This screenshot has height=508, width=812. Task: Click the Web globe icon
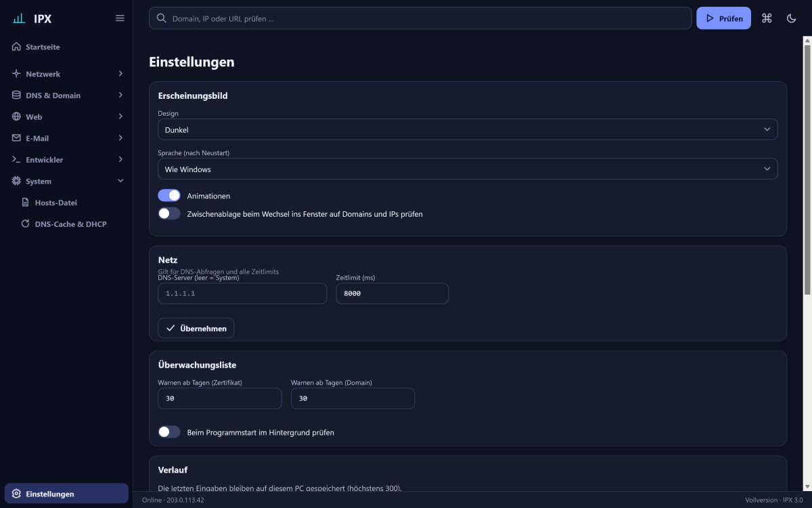coord(16,117)
